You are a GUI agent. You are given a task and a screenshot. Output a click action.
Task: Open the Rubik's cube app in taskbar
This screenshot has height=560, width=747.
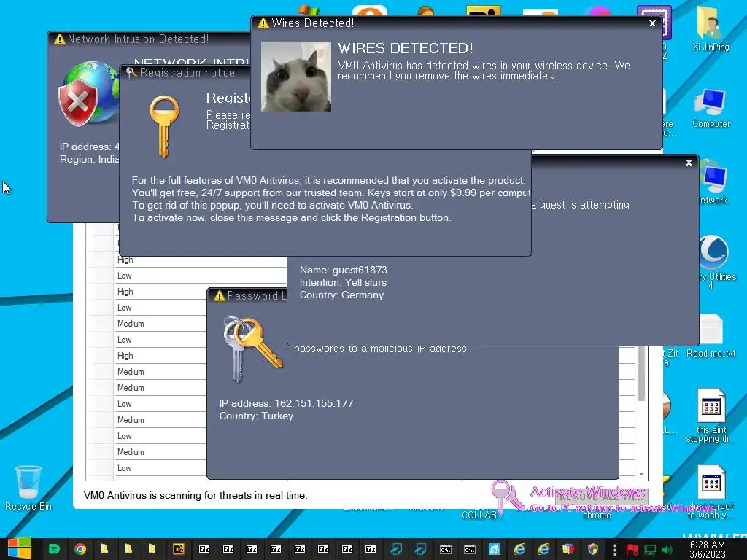click(x=568, y=549)
